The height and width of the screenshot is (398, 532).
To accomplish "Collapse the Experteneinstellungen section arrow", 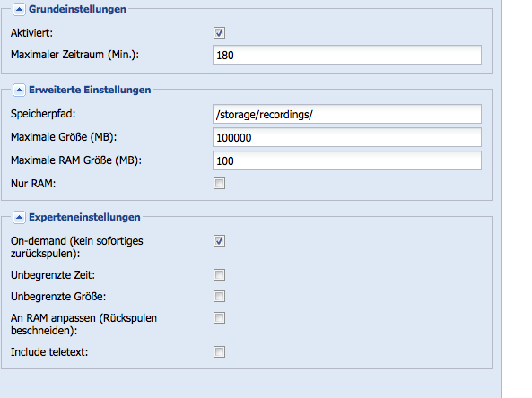I will [x=19, y=217].
